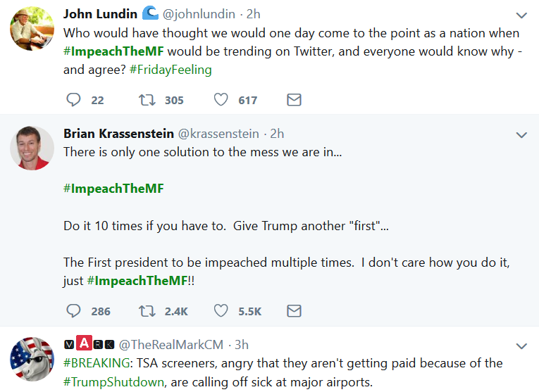Viewport: 539px width, 392px height.
Task: Like Brian Krassenstein's tweet
Action: pos(221,310)
